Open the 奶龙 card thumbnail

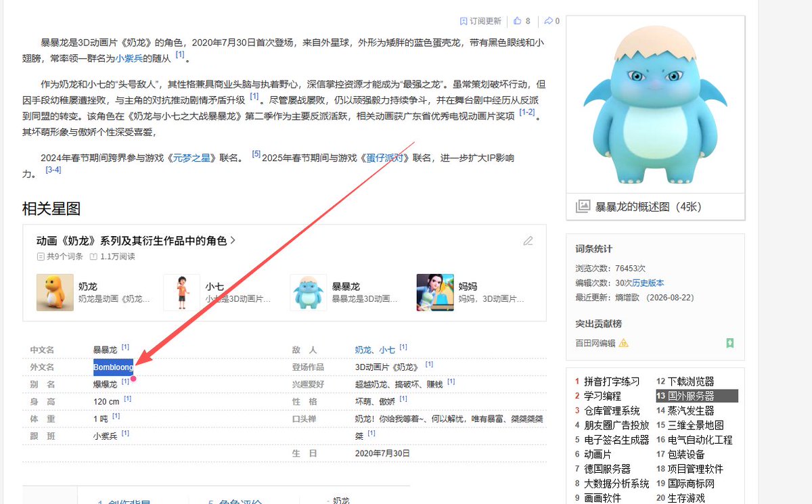click(x=55, y=292)
